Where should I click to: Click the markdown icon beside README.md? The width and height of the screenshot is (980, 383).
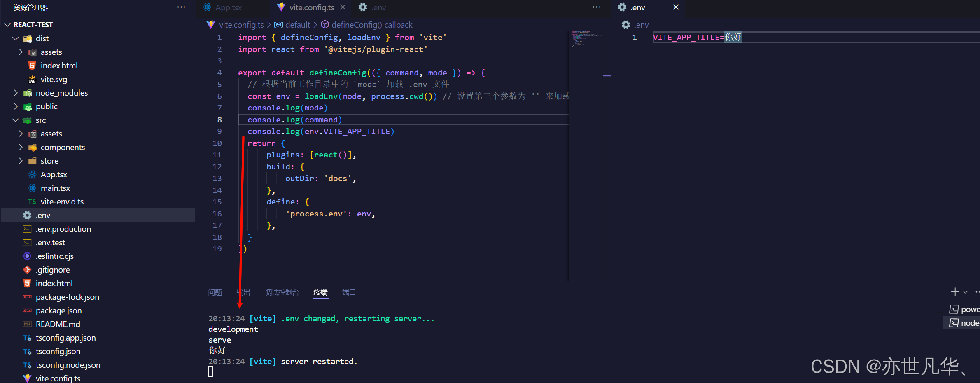pos(27,324)
